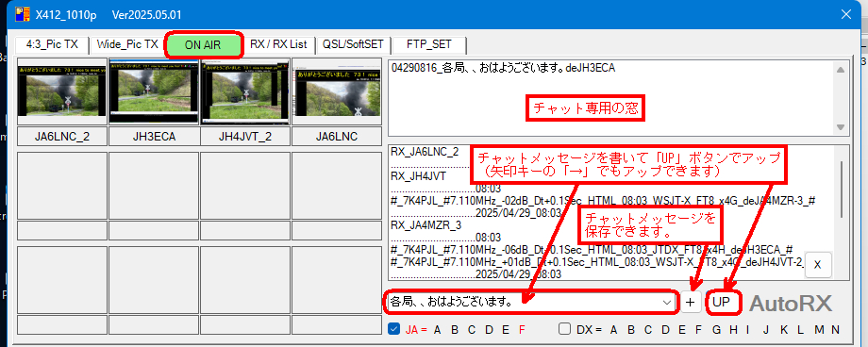Select JA channel letter A
Image resolution: width=868 pixels, height=347 pixels.
point(438,330)
